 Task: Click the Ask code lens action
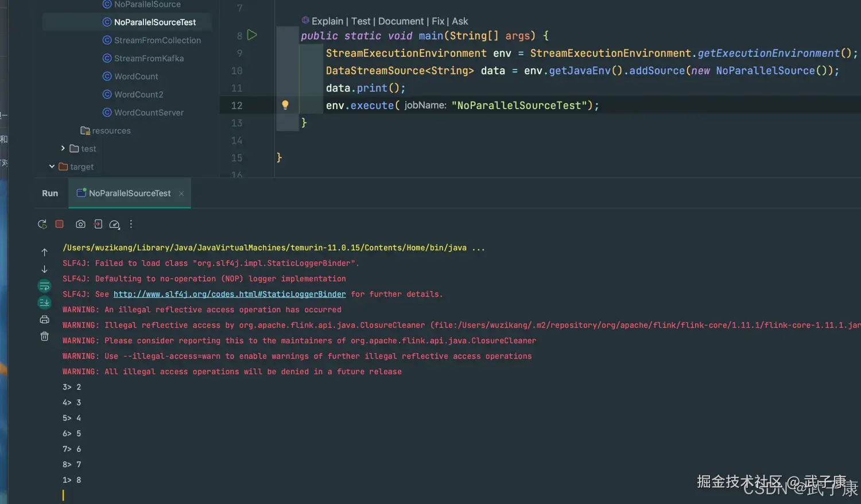pos(460,21)
